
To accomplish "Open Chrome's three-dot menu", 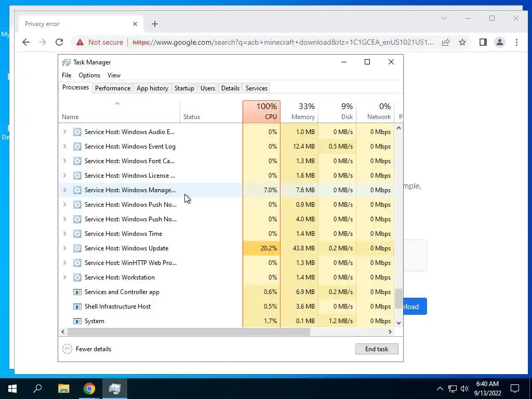I will click(516, 42).
